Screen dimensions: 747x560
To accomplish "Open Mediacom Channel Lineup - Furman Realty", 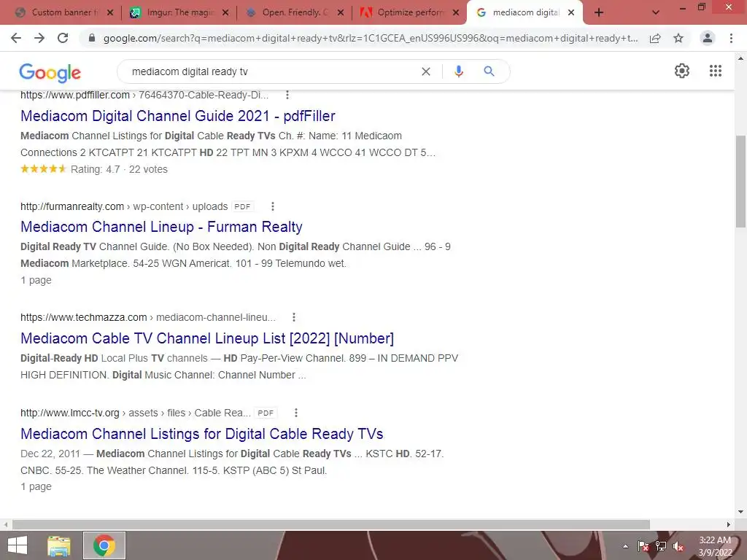I will (161, 227).
